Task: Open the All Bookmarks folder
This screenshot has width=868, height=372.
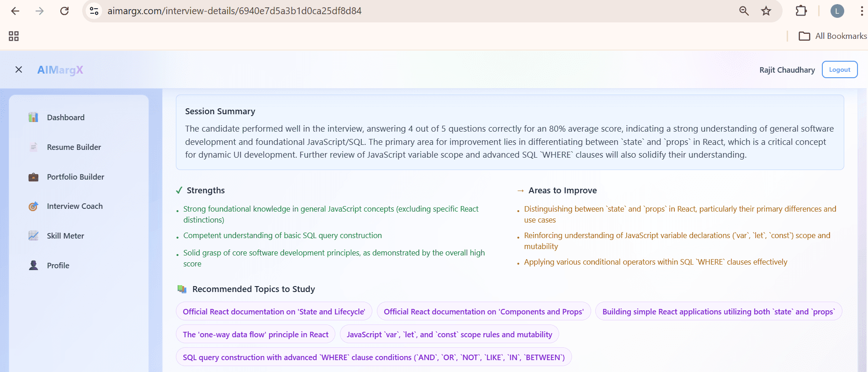Action: pos(832,36)
